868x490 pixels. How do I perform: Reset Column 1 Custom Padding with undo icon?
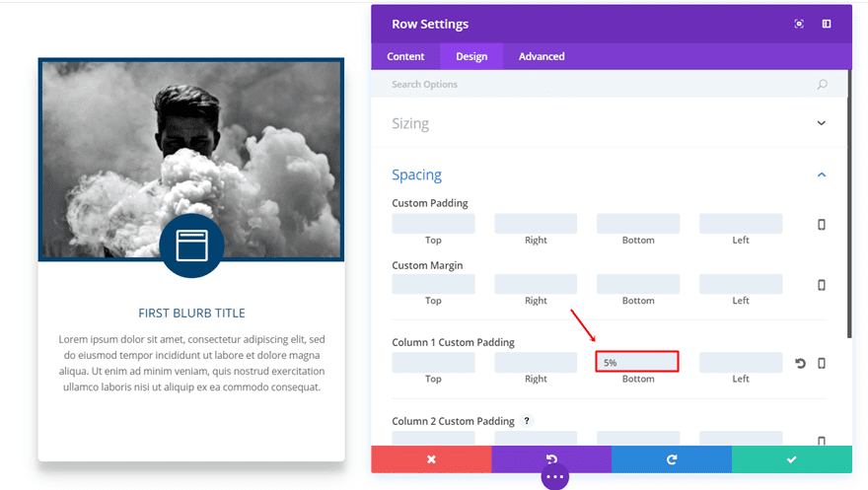coord(801,364)
